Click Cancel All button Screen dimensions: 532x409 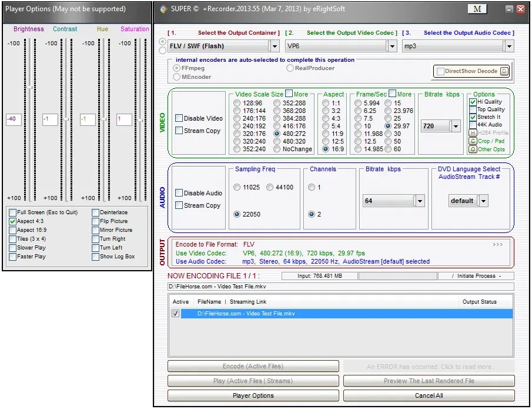tap(429, 395)
